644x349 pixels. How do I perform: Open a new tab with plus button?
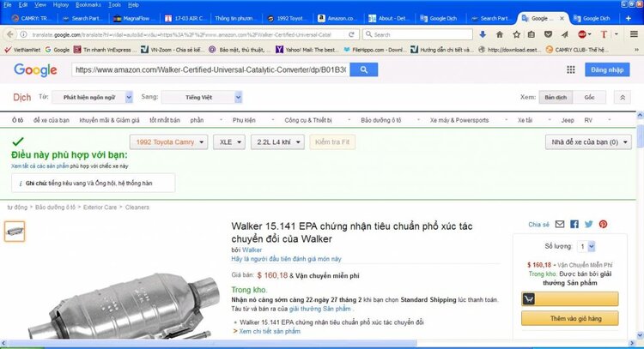(628, 18)
